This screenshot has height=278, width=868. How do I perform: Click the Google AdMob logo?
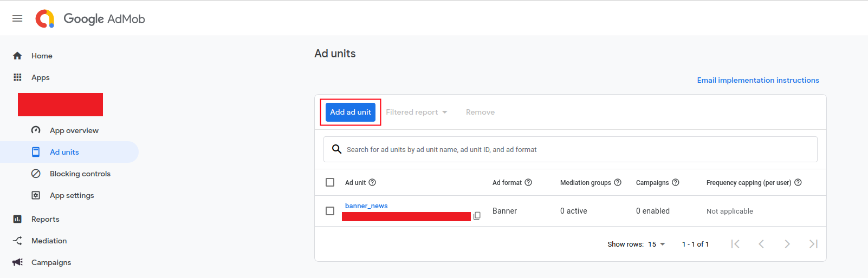coord(90,19)
